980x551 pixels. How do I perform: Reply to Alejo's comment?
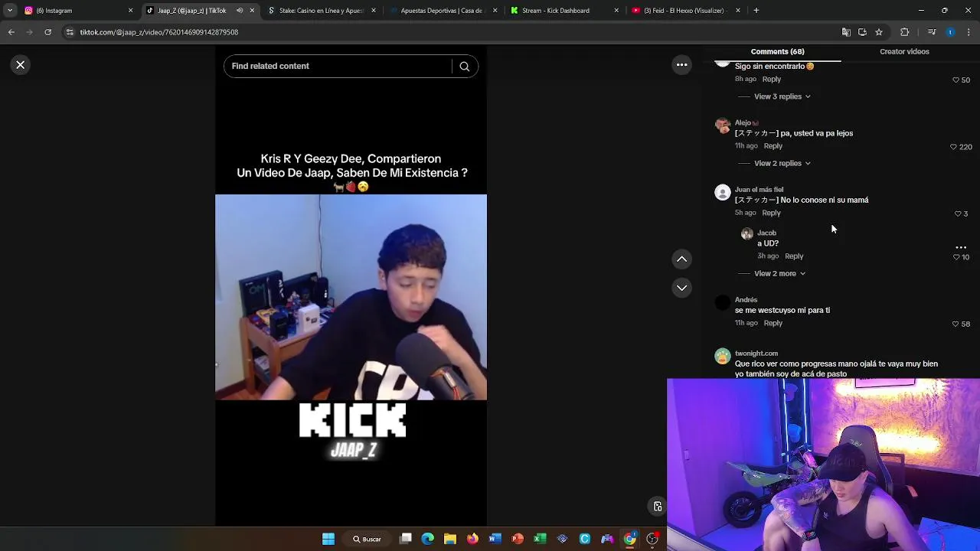coord(773,146)
